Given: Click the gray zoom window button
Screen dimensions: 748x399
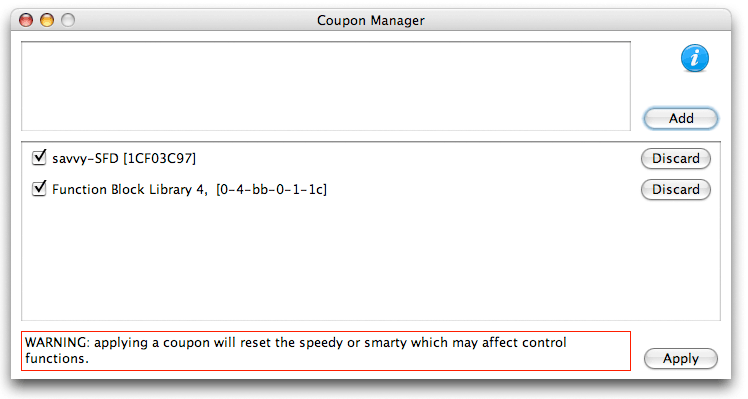Looking at the screenshot, I should 68,20.
